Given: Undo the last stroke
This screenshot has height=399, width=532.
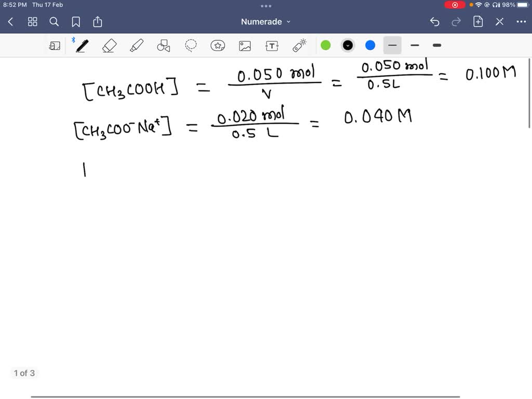Looking at the screenshot, I should 435,22.
